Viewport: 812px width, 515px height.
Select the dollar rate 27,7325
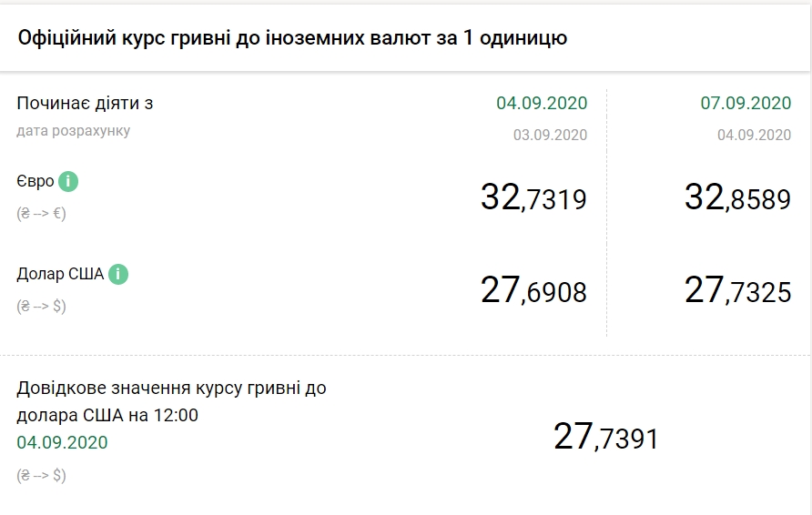(737, 290)
